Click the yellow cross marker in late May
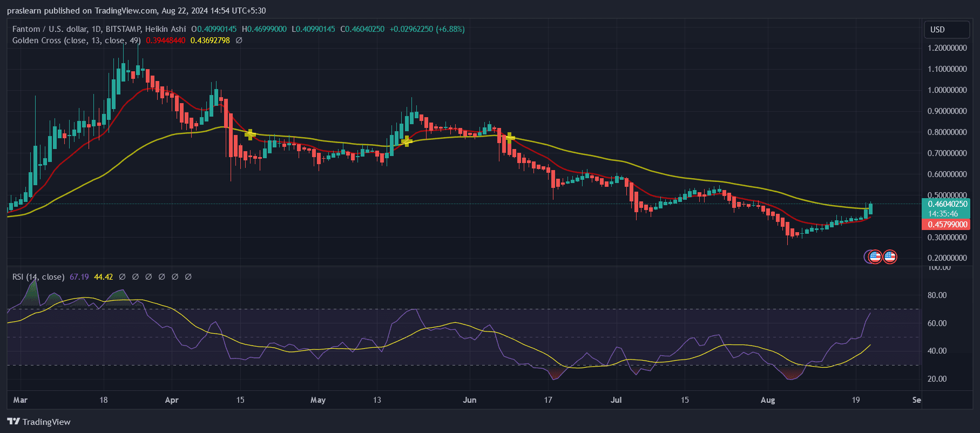The width and height of the screenshot is (980, 433). coord(407,141)
